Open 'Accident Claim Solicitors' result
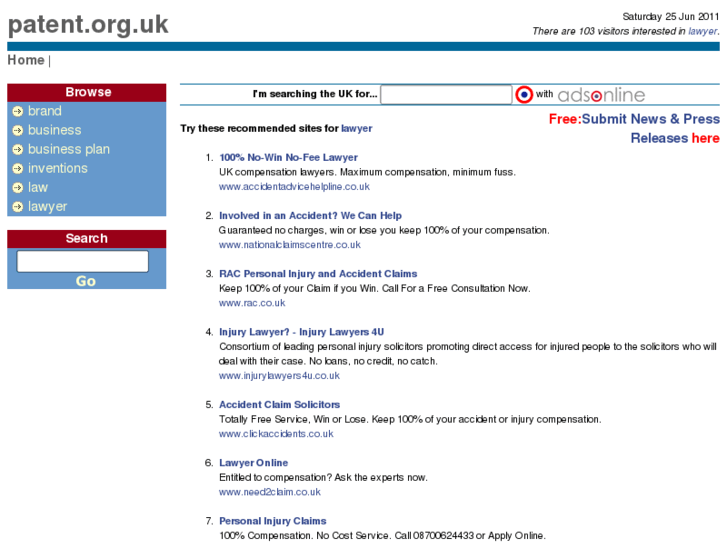This screenshot has height=545, width=727. (280, 404)
